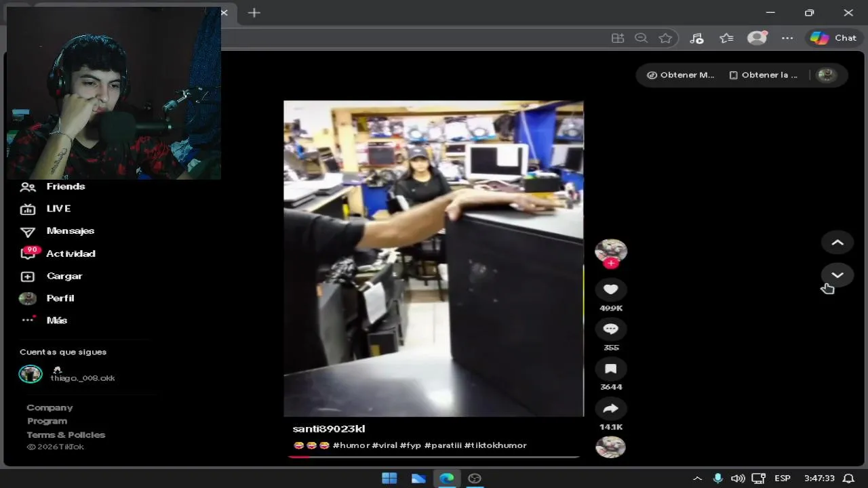Open a new browser tab with plus
The image size is (868, 488).
254,13
